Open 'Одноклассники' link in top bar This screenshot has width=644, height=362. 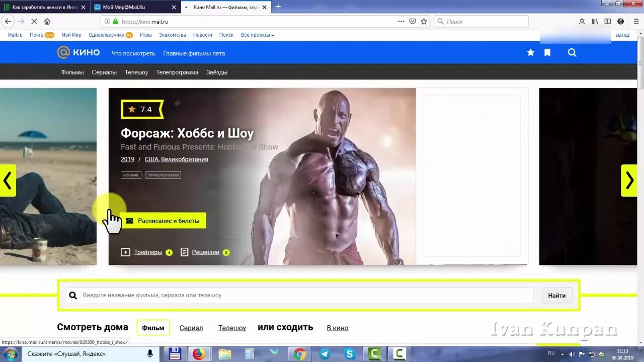pos(106,35)
